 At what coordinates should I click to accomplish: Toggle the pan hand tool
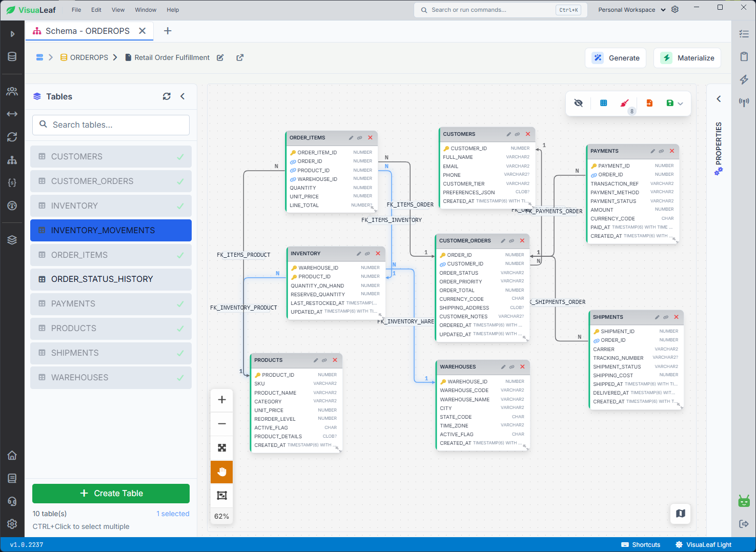[222, 472]
